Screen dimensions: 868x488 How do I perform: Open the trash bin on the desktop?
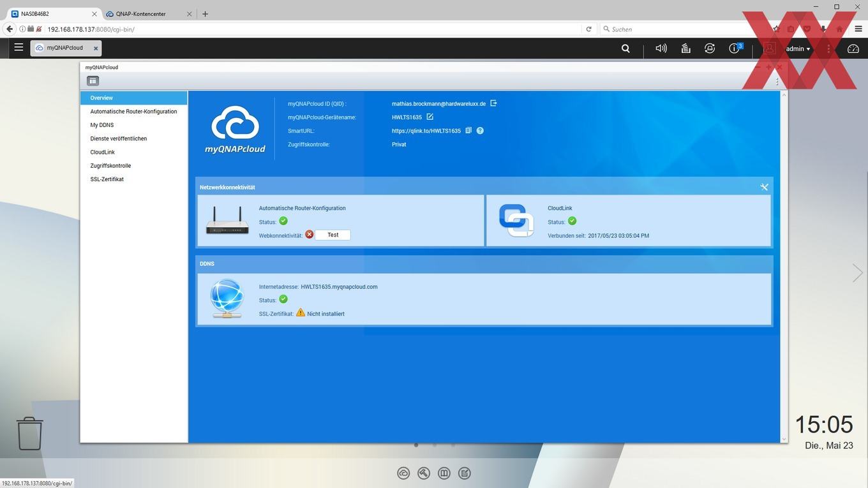coord(29,434)
